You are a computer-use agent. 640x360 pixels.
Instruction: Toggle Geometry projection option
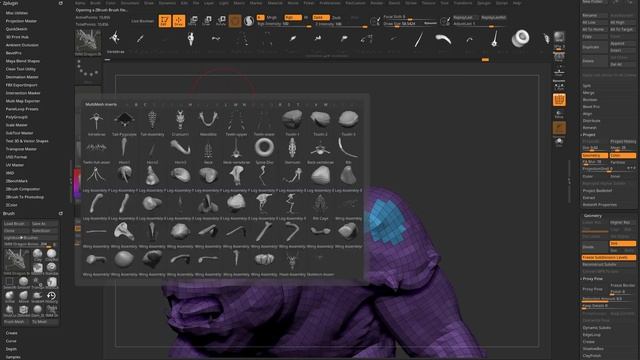tap(594, 156)
